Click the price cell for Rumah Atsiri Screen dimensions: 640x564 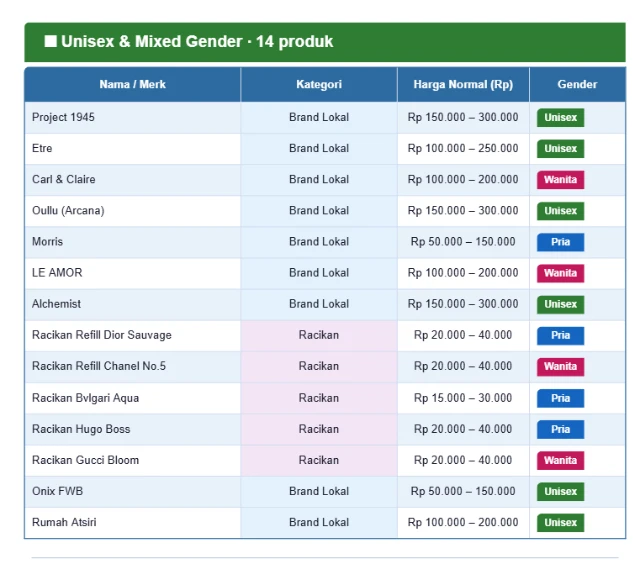(x=463, y=523)
